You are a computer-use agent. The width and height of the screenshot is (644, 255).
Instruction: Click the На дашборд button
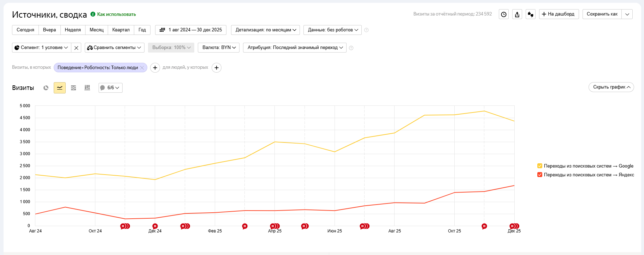(559, 14)
